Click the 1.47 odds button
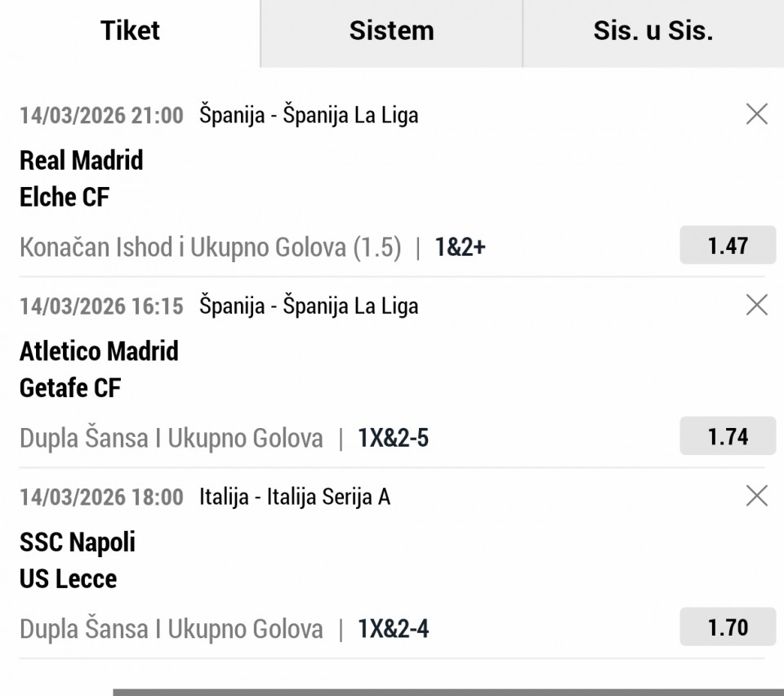 tap(728, 246)
